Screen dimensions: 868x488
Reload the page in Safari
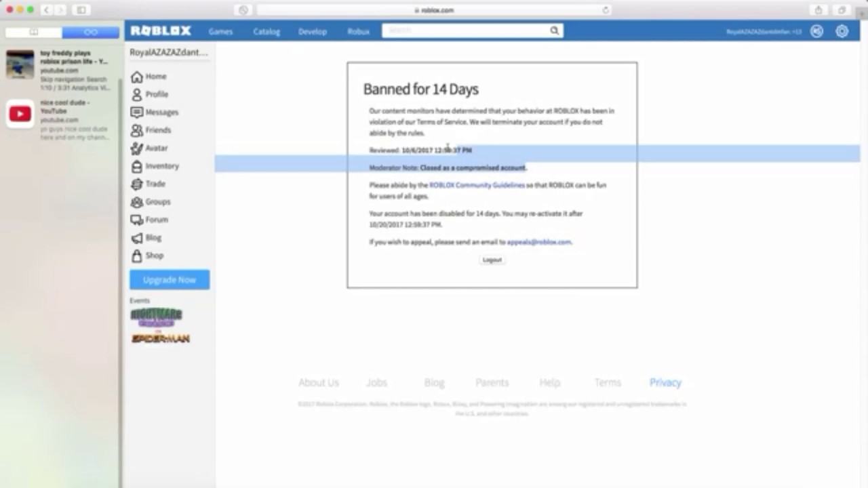click(x=606, y=10)
